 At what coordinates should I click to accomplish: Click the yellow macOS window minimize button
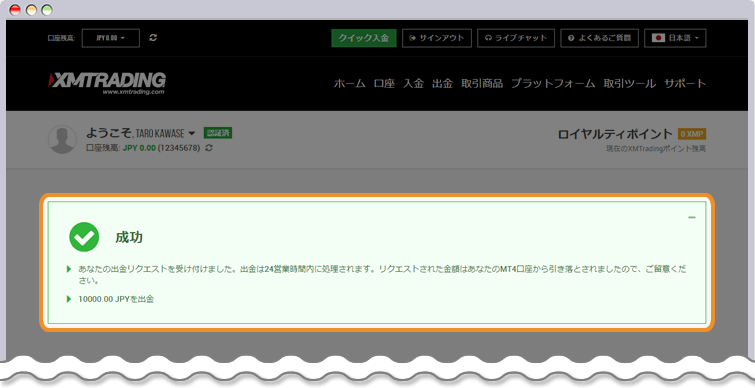pos(31,10)
